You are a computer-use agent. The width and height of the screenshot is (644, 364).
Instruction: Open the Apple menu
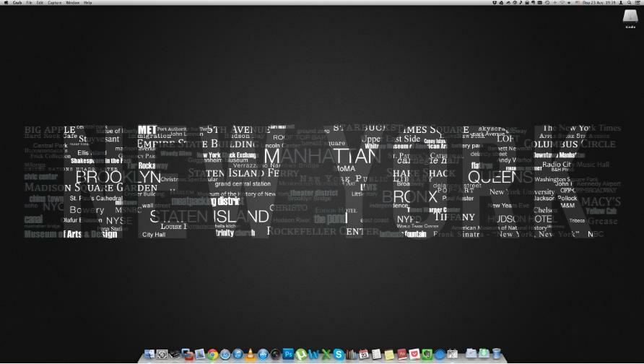6,2
